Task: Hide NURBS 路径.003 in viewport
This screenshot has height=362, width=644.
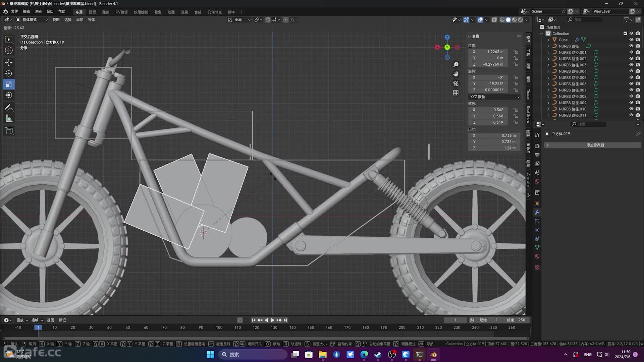Action: point(631,65)
